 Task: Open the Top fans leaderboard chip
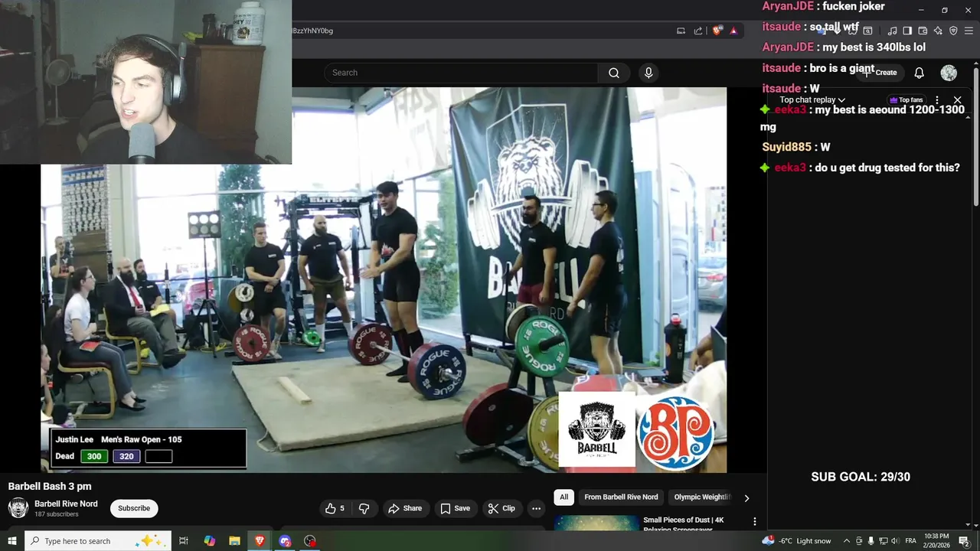(x=906, y=100)
